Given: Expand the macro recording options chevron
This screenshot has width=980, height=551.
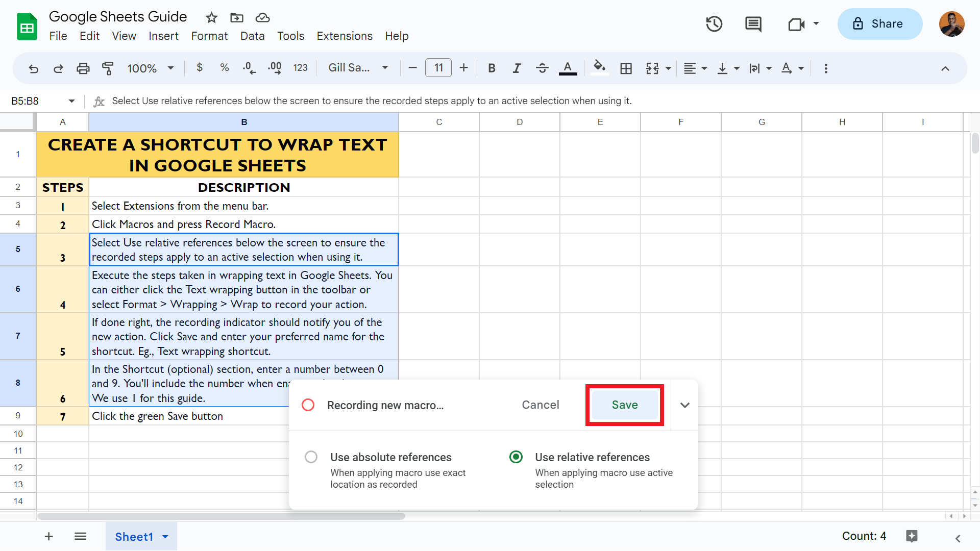Looking at the screenshot, I should coord(684,405).
